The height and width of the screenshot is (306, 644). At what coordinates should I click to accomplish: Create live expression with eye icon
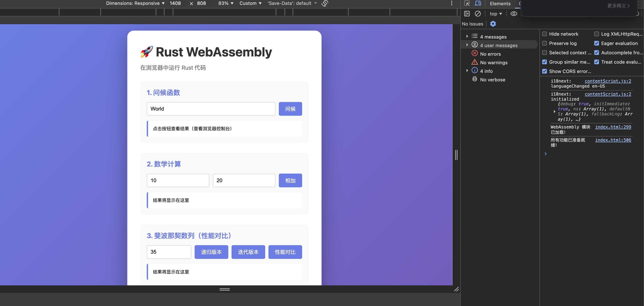coord(514,14)
